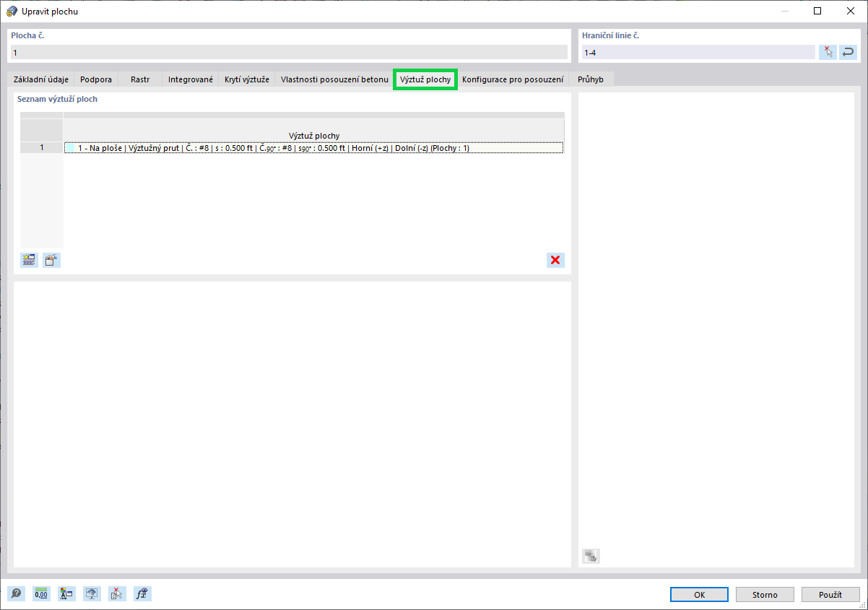868x610 pixels.
Task: Select the document-with-red-X cursor toolbar icon
Action: tap(117, 593)
